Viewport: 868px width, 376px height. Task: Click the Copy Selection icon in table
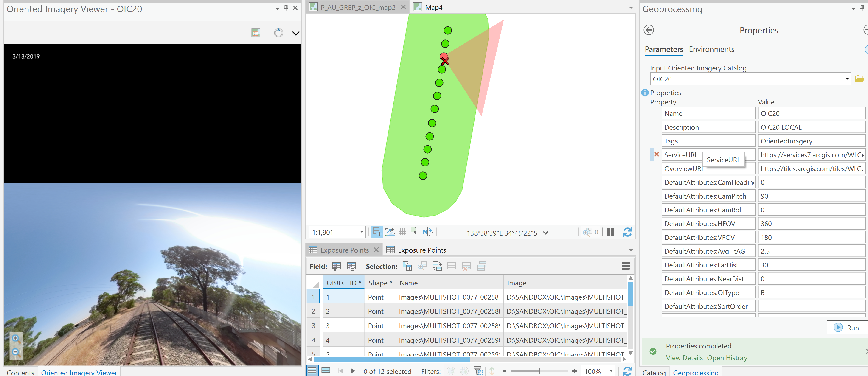tap(481, 266)
